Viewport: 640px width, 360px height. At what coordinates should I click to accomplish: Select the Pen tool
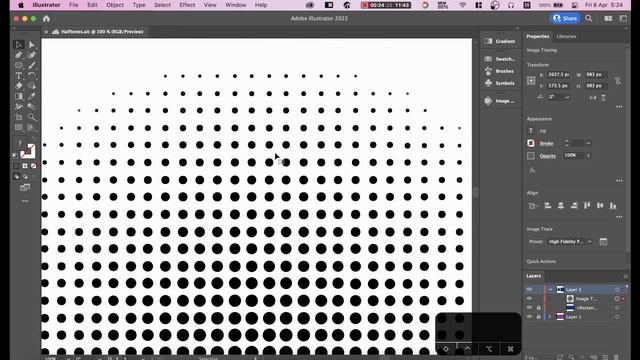[x=19, y=55]
